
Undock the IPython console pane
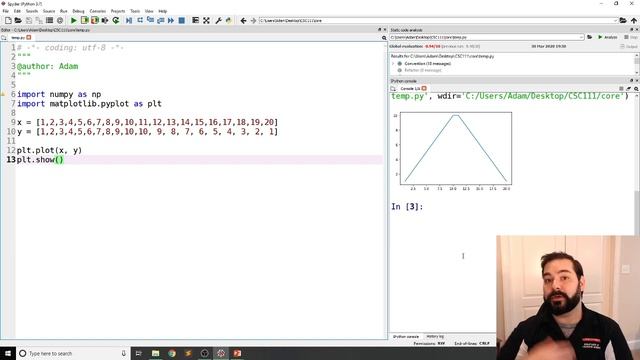tap(631, 81)
